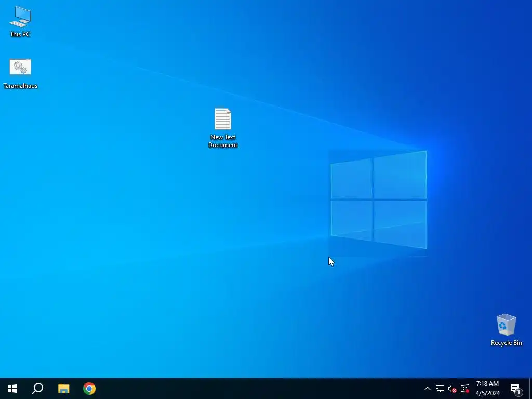Show hidden system tray icons
The width and height of the screenshot is (532, 399).
(x=427, y=389)
